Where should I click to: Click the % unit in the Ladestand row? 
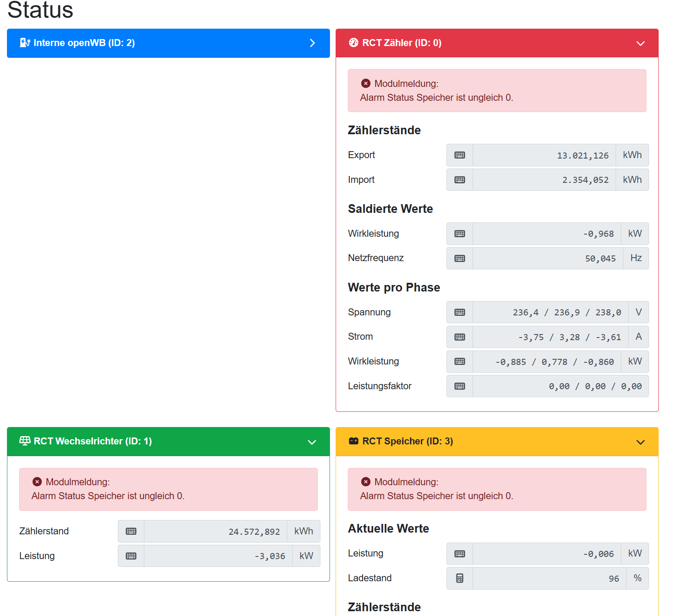tap(637, 578)
